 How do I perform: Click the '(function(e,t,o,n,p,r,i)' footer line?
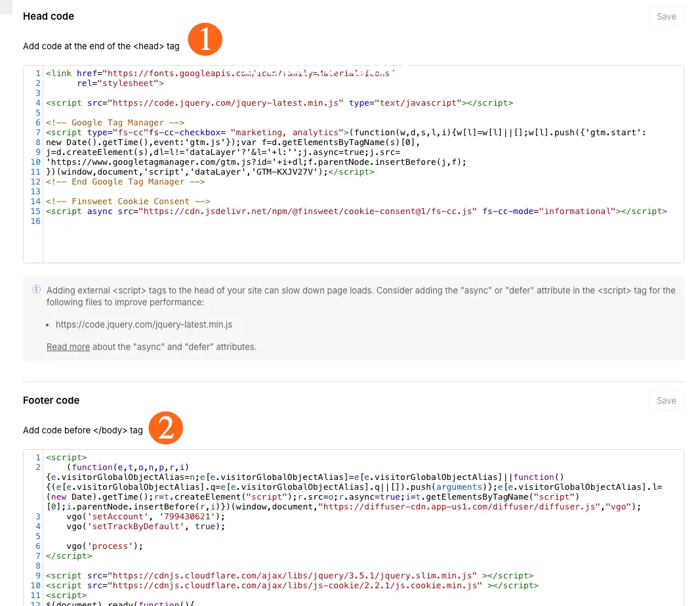click(x=128, y=467)
